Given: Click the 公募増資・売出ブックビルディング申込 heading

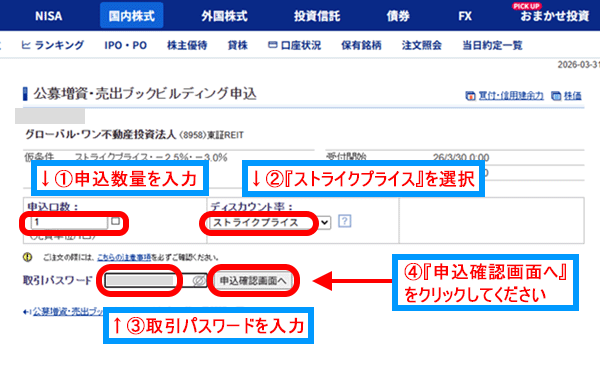Looking at the screenshot, I should [x=145, y=94].
